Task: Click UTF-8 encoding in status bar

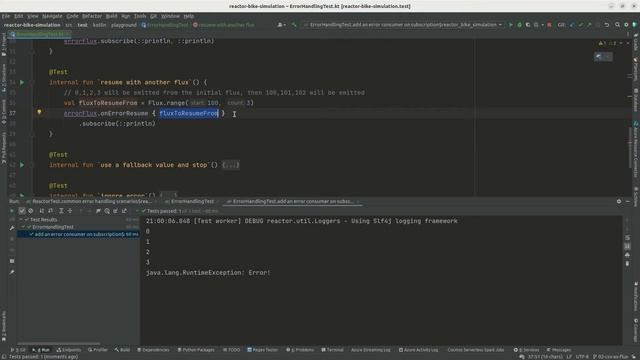Action: (x=582, y=357)
